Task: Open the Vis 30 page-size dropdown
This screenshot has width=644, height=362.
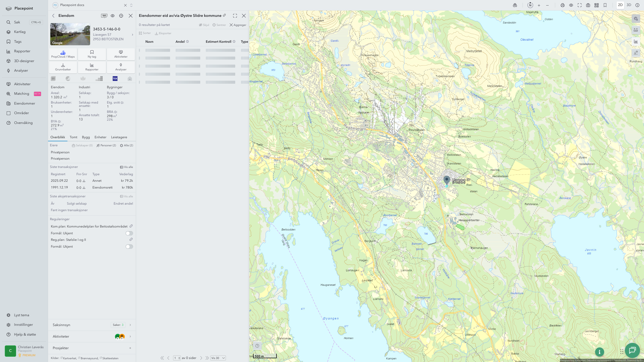Action: point(218,358)
